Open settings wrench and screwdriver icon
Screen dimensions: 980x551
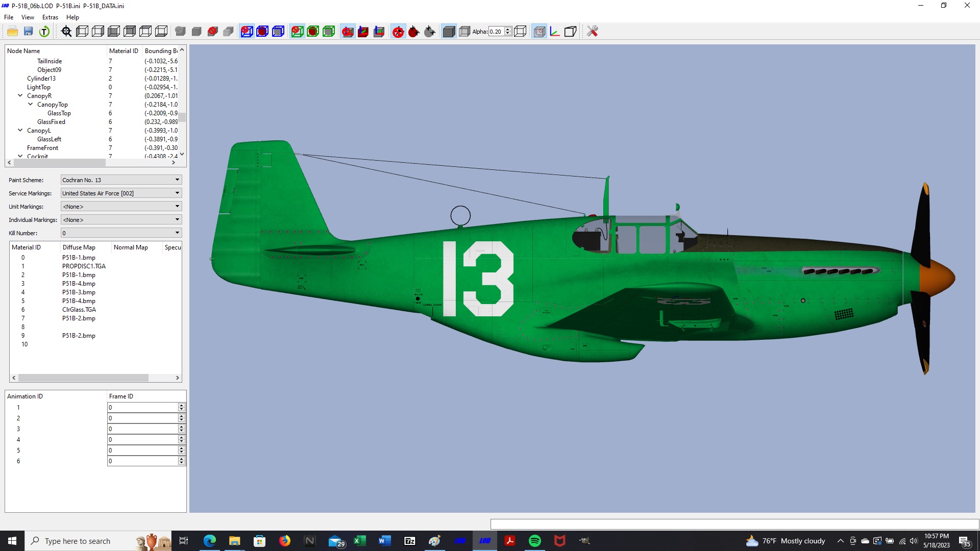click(x=592, y=32)
